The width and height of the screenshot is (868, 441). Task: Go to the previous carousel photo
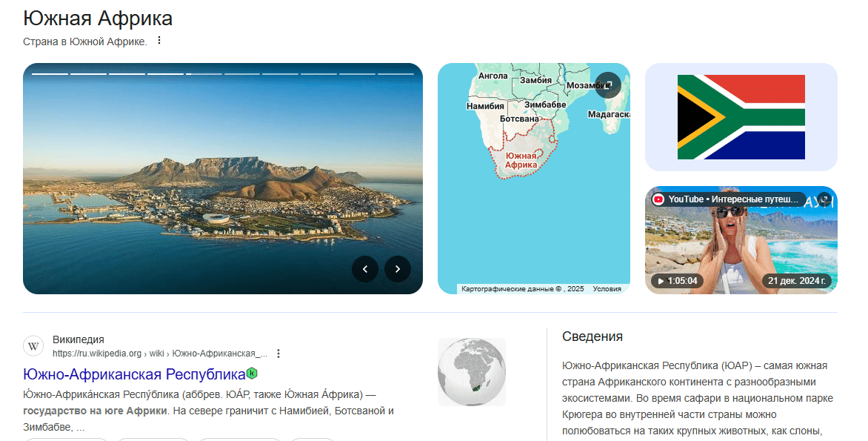365,269
